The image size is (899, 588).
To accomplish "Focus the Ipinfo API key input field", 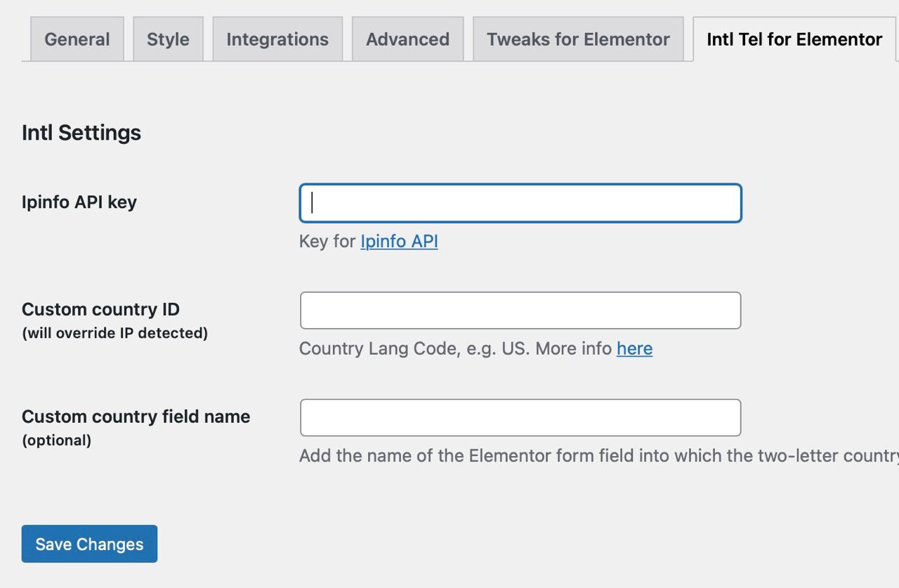I will (x=520, y=203).
